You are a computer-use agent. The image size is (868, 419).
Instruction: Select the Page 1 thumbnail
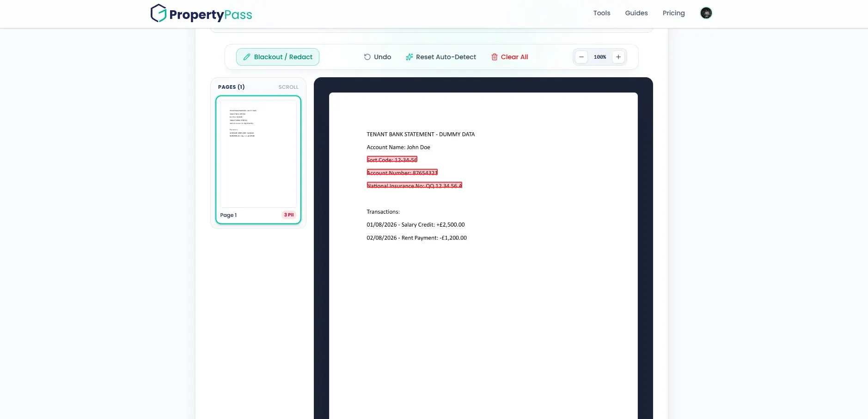[x=258, y=160]
